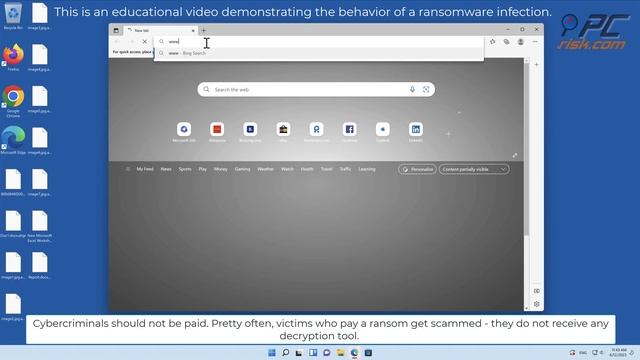Open the Favorites star icon in Edge toolbar
The image size is (640, 360).
click(493, 42)
